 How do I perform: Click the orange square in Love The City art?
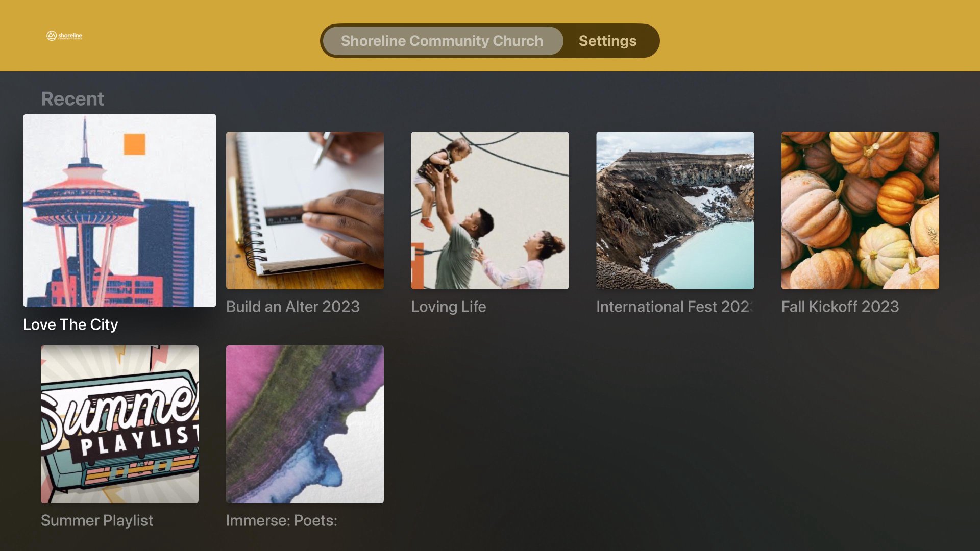coord(135,144)
